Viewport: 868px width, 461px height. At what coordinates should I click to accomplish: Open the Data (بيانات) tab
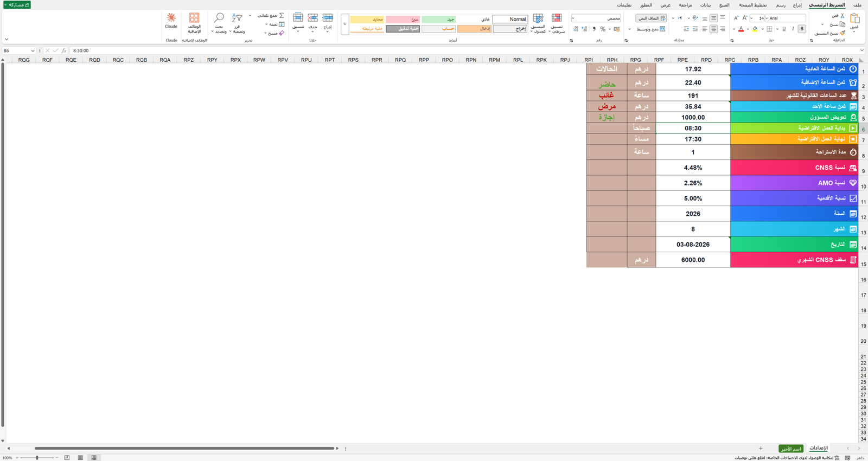tap(705, 5)
